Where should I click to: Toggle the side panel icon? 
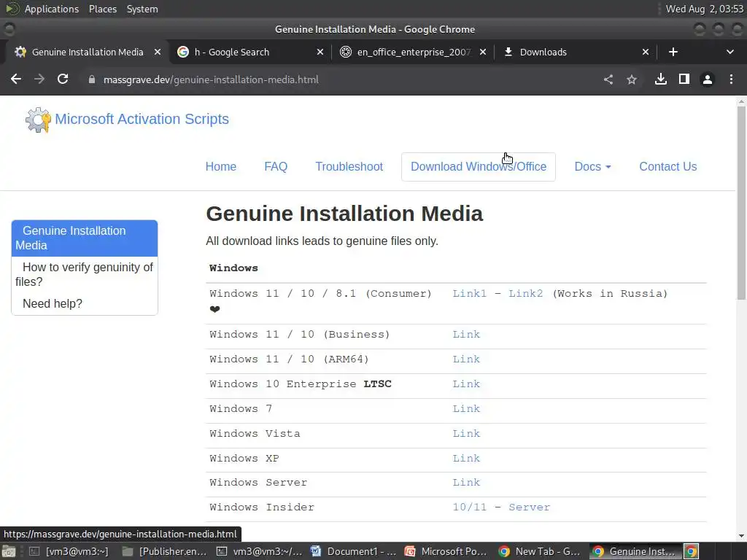point(684,79)
